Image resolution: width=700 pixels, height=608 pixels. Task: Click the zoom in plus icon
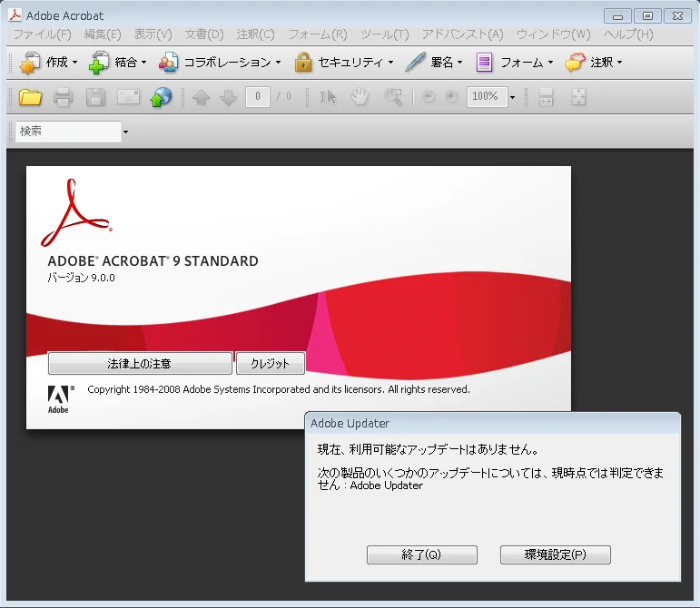coord(451,96)
